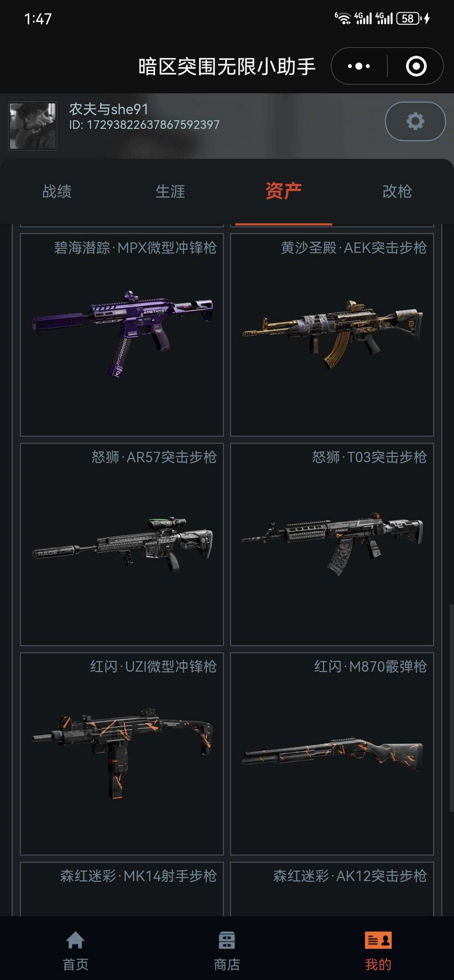
Task: Select the 资产 tab
Action: click(x=283, y=191)
